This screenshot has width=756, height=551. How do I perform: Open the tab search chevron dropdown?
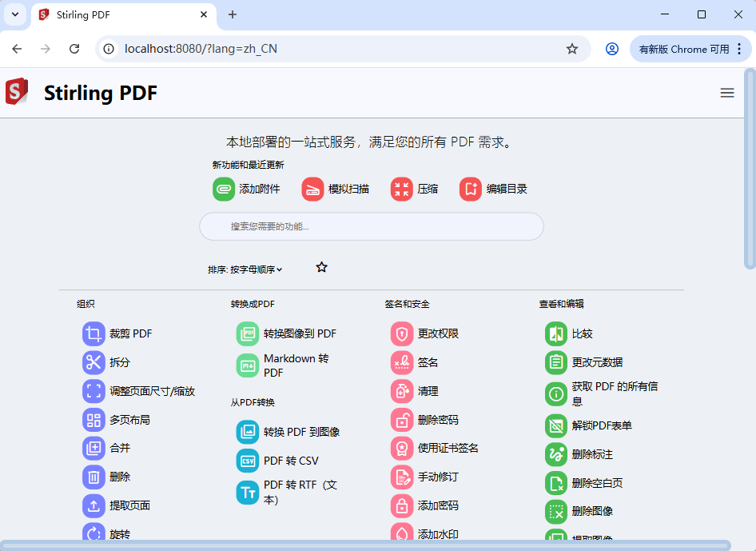[15, 14]
